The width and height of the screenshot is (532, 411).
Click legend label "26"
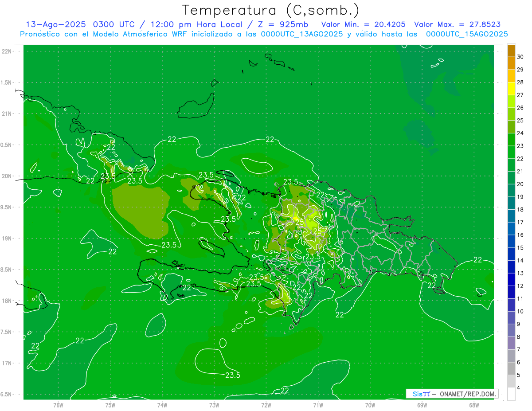coord(520,108)
